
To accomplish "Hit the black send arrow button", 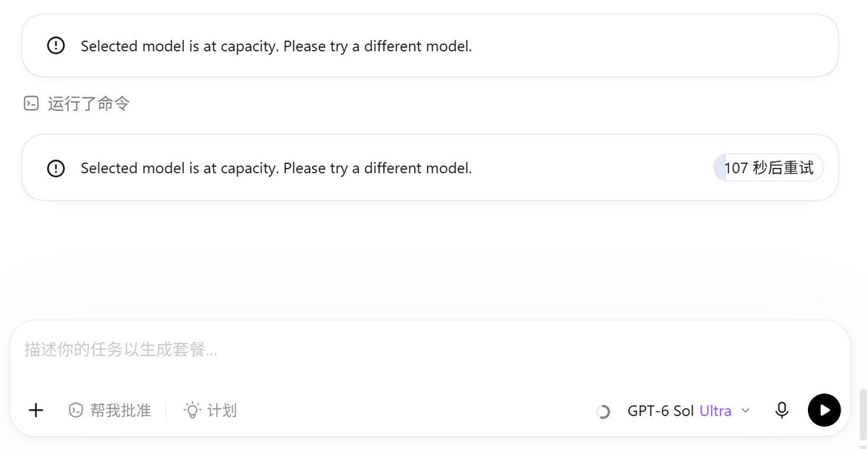I will tap(825, 410).
